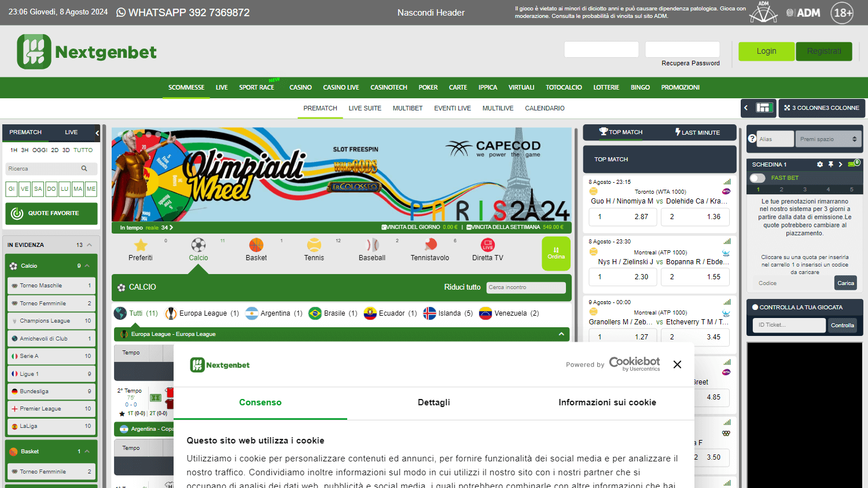Toggle the ME day filter

pos(91,188)
